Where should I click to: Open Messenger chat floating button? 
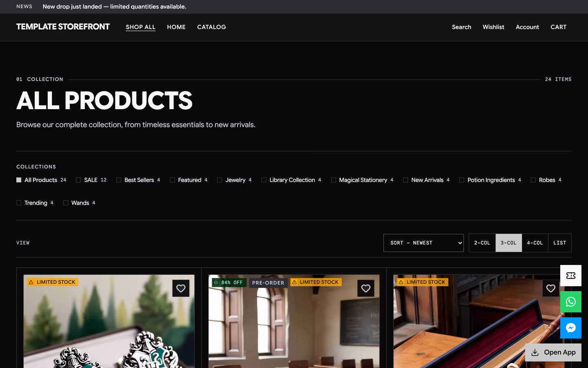pos(571,328)
